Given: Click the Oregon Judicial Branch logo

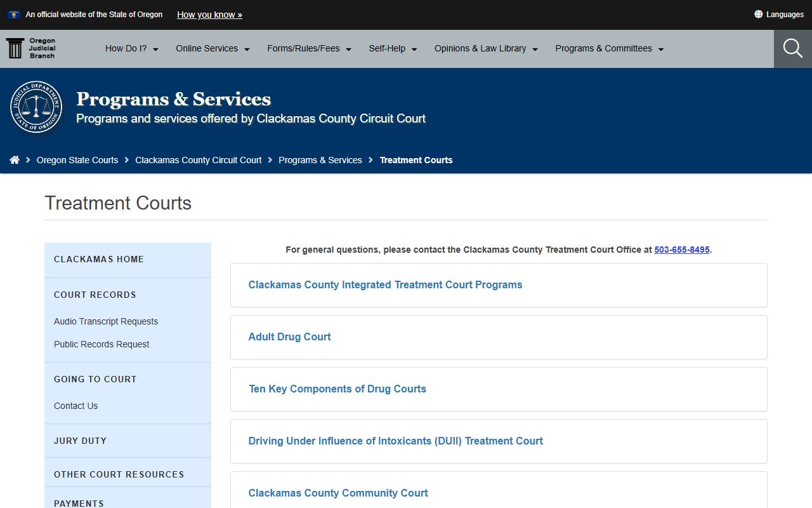Looking at the screenshot, I should (x=31, y=48).
